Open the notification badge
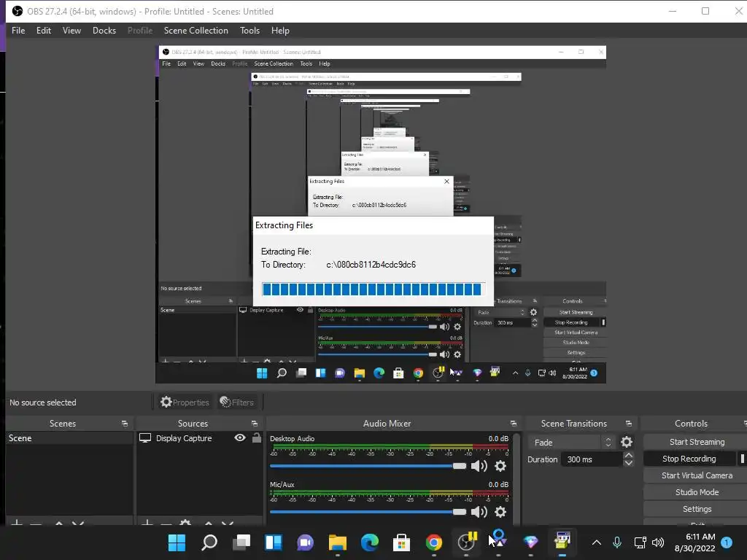This screenshot has height=560, width=747. [x=727, y=542]
